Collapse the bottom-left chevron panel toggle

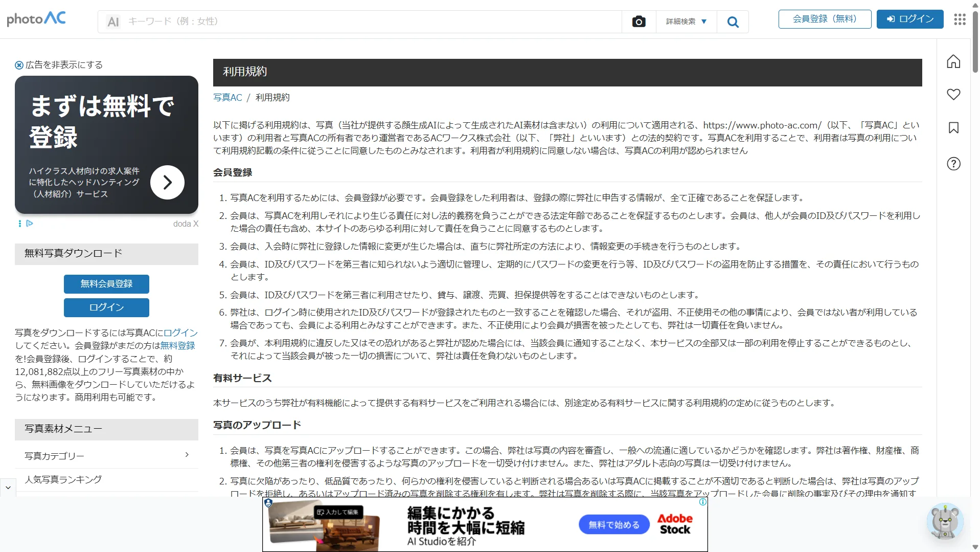[8, 488]
